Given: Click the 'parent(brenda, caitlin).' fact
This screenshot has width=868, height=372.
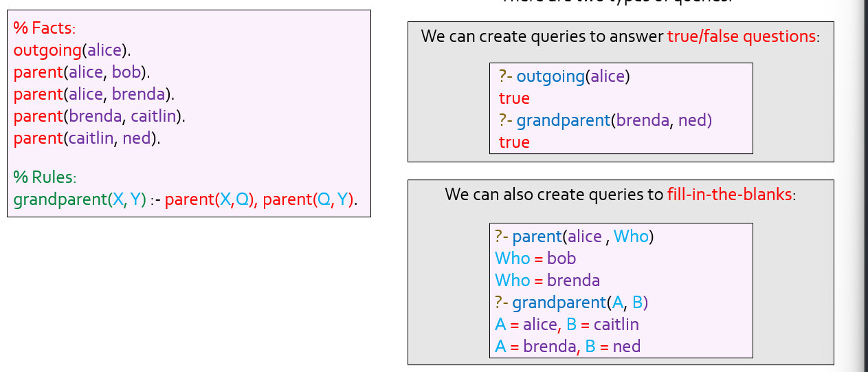Looking at the screenshot, I should (100, 116).
